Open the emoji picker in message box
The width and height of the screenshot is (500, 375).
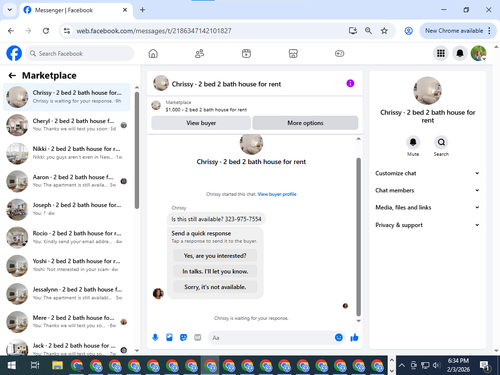point(339,337)
